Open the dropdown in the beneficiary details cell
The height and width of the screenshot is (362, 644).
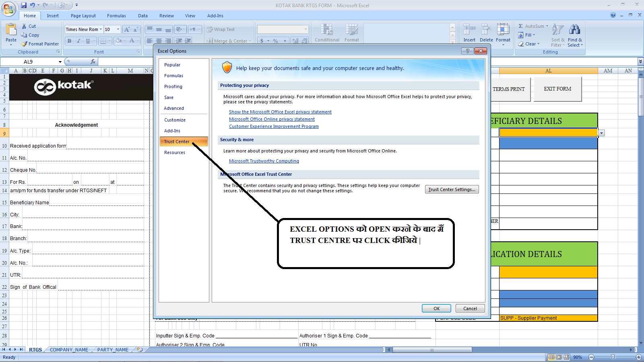pos(601,133)
